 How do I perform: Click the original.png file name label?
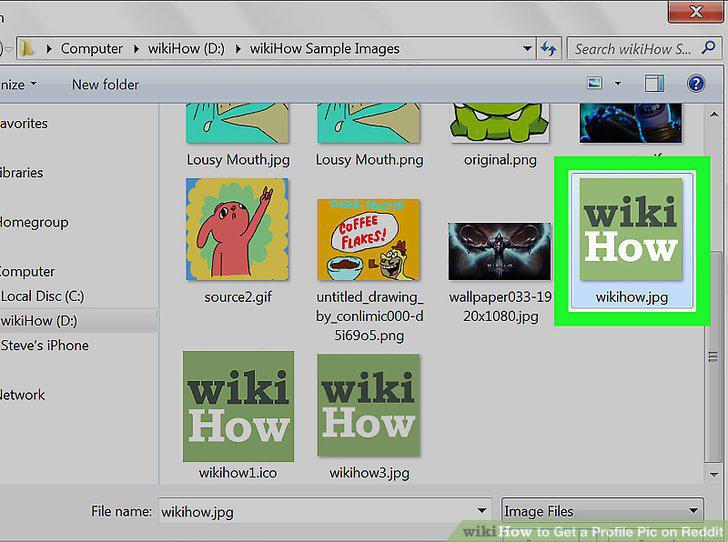[500, 160]
